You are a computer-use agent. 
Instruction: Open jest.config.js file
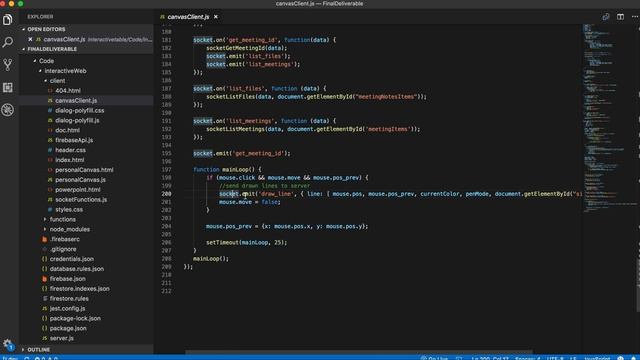coord(67,309)
